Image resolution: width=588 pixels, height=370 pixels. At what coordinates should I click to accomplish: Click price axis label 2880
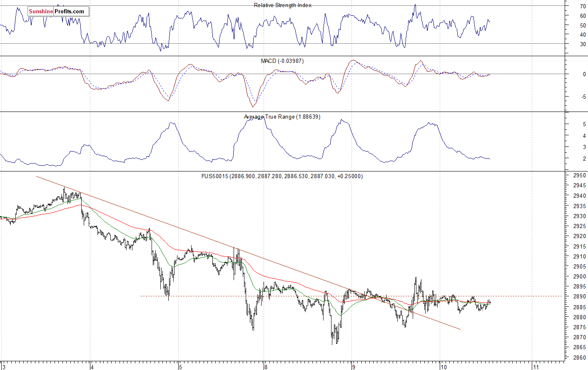pyautogui.click(x=580, y=317)
